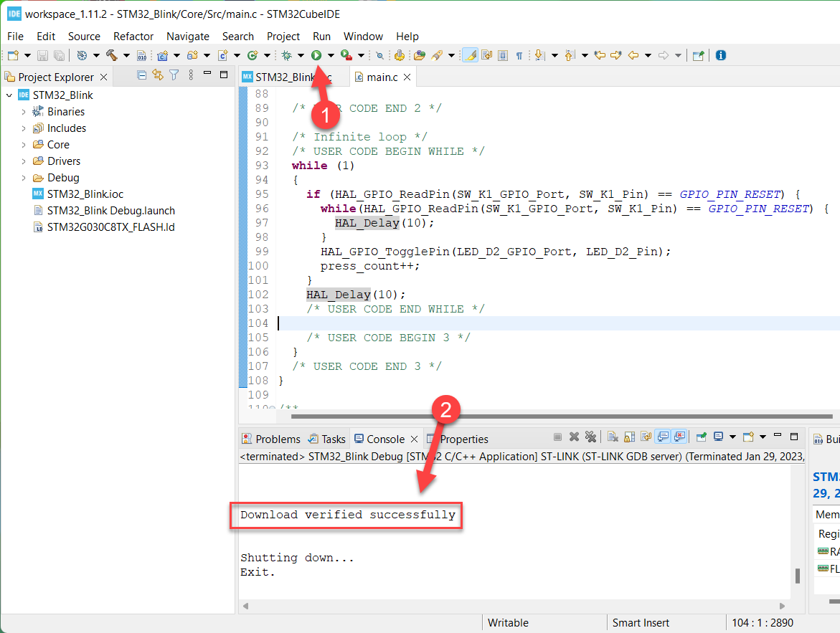Viewport: 840px width, 633px height.
Task: Switch to the Problems tab
Action: [272, 439]
